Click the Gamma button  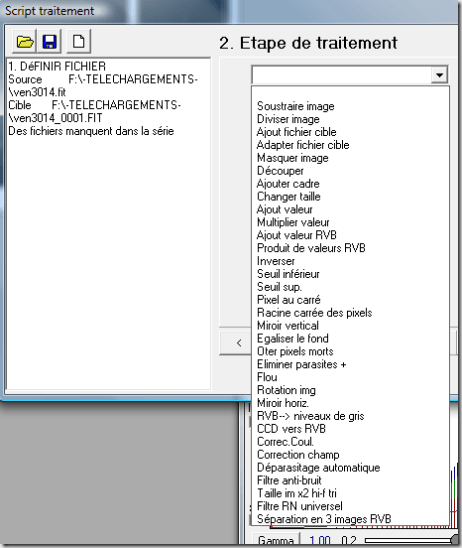275,540
